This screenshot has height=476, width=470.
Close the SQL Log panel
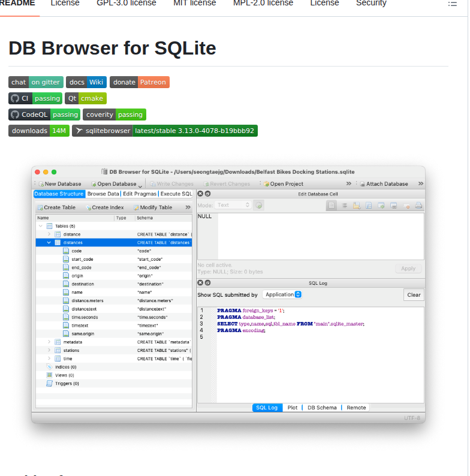pos(200,282)
